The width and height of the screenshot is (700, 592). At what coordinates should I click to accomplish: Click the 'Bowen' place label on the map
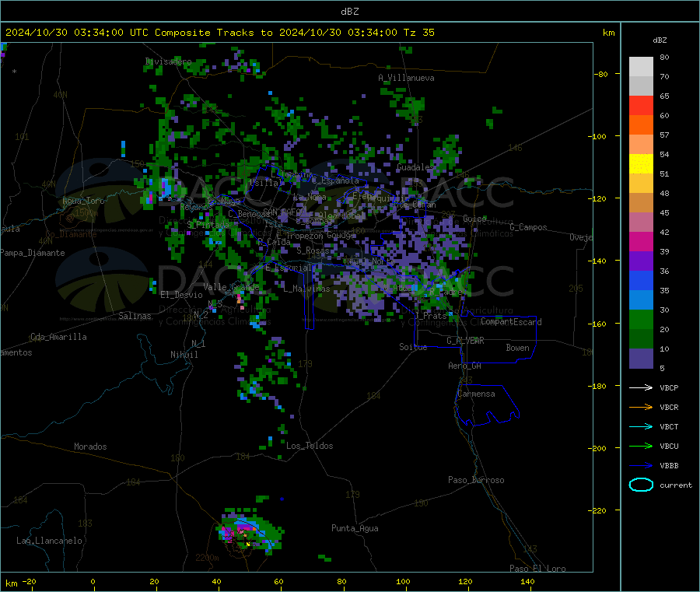[x=517, y=348]
